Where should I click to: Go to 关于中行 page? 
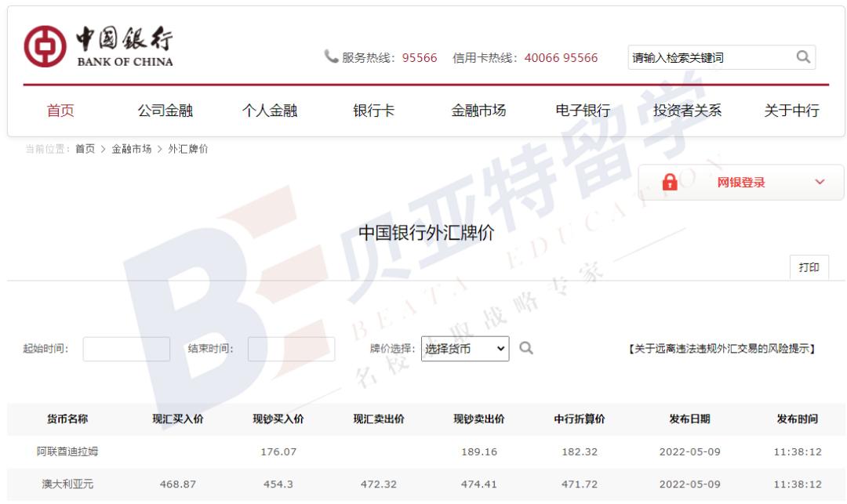791,111
